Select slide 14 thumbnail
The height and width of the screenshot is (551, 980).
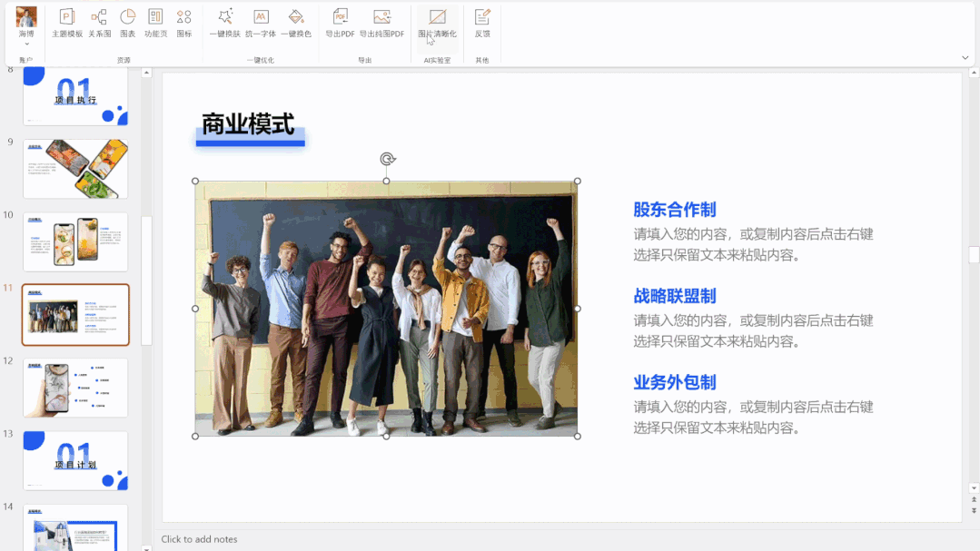[75, 527]
